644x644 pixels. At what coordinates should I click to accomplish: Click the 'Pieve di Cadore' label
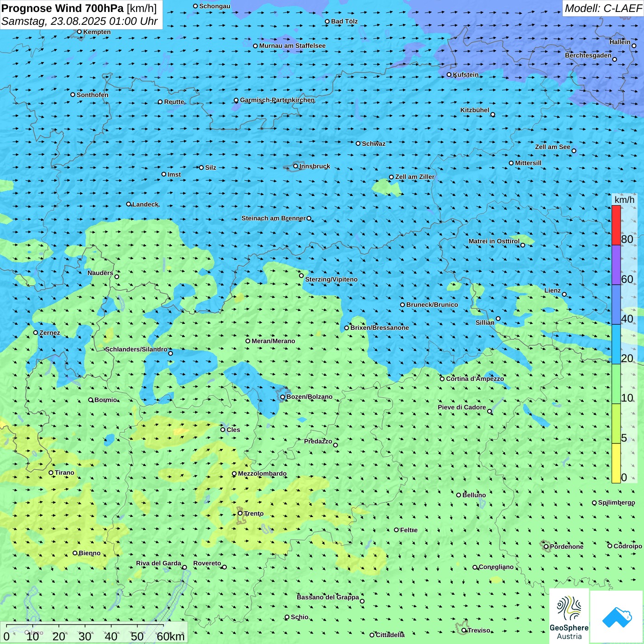coord(462,407)
